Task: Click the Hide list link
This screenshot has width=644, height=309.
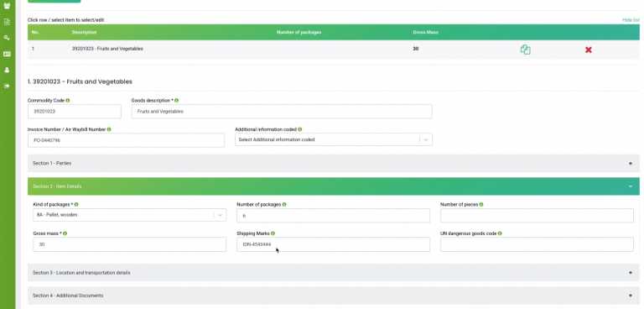Action: (631, 20)
